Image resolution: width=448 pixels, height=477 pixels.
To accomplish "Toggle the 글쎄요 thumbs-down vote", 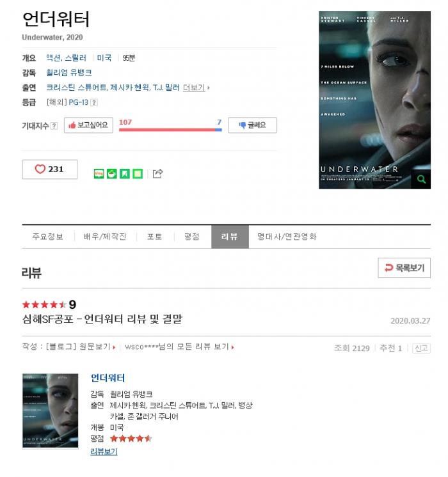I will [252, 125].
